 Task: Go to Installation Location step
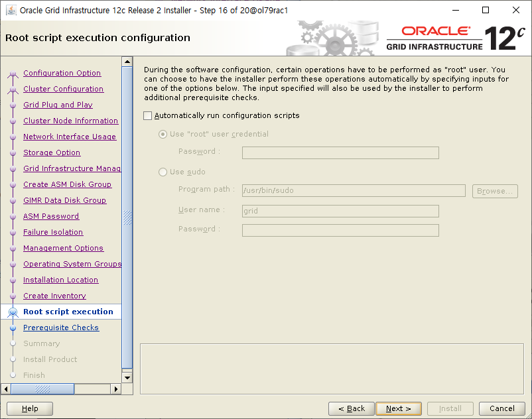pos(61,280)
